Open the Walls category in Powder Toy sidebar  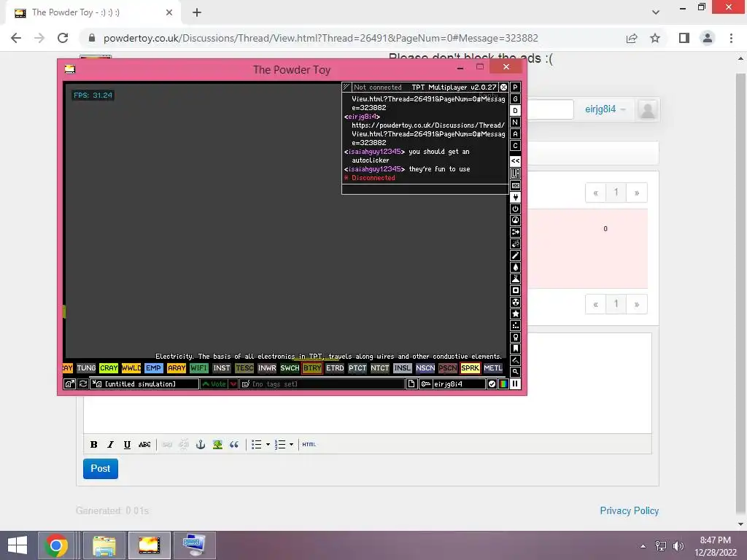pyautogui.click(x=515, y=186)
